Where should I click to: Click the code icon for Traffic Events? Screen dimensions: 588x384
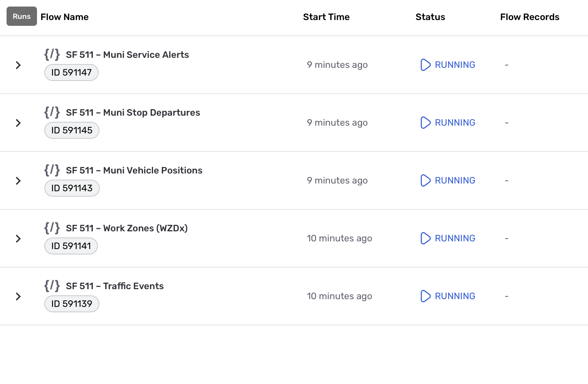click(x=52, y=286)
